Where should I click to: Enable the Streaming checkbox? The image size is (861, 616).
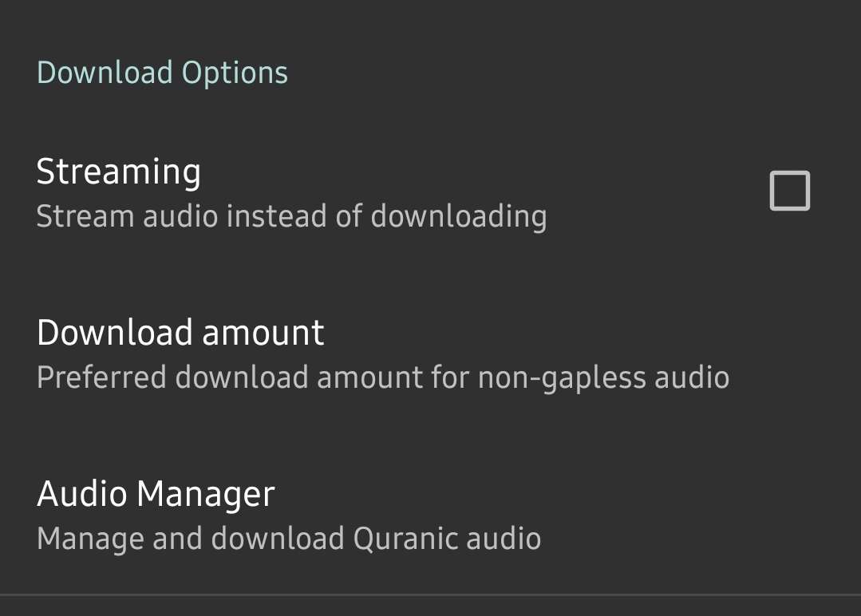point(790,191)
